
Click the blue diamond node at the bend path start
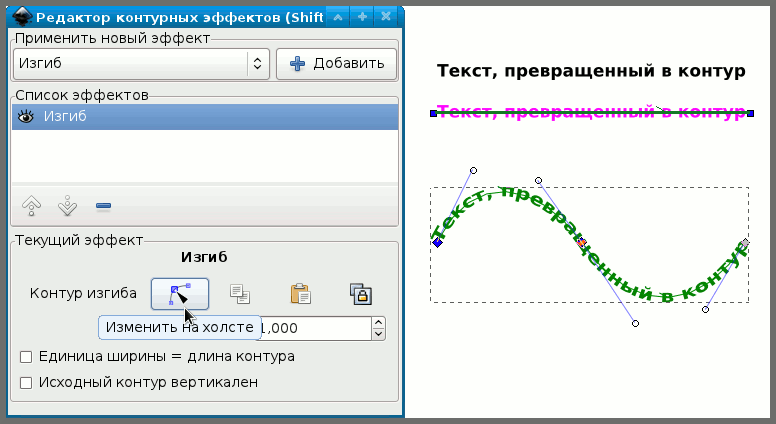(x=437, y=243)
